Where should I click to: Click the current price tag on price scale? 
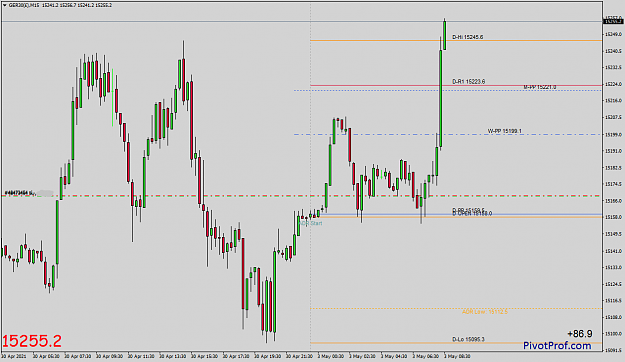point(613,22)
